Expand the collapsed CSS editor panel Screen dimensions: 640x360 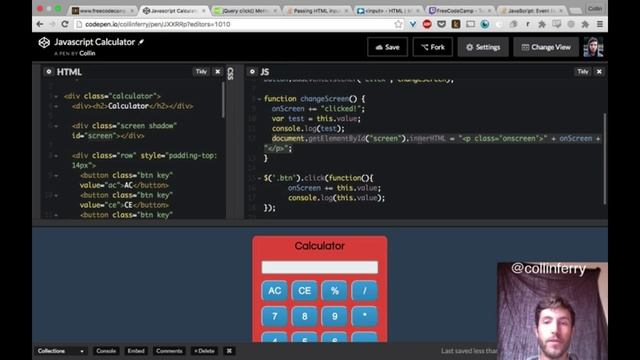coord(230,73)
